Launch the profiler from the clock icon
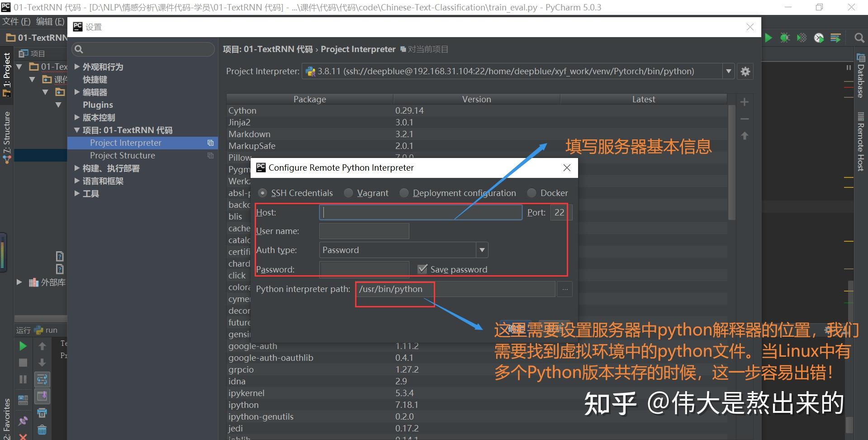The width and height of the screenshot is (868, 440). point(819,38)
